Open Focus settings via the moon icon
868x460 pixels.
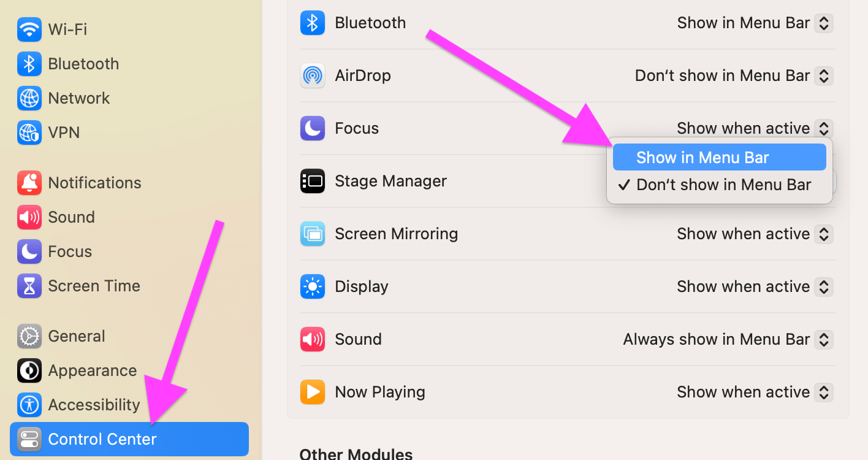click(29, 251)
